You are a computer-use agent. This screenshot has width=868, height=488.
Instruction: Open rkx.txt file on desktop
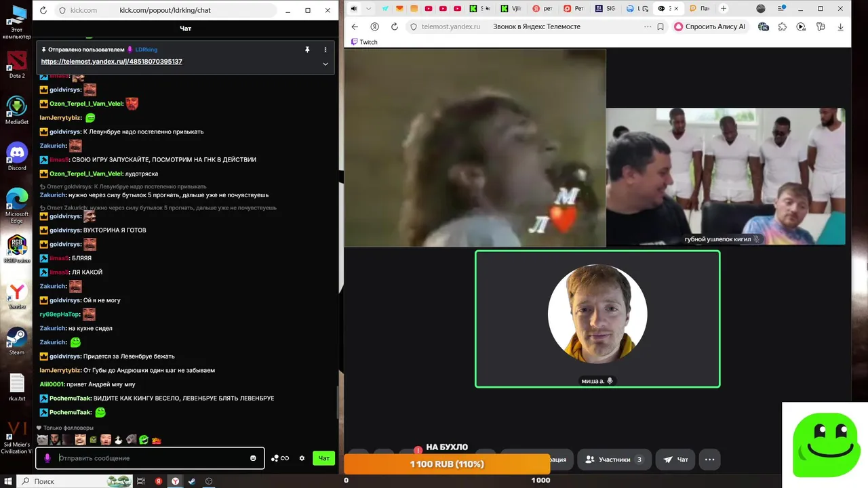point(17,387)
